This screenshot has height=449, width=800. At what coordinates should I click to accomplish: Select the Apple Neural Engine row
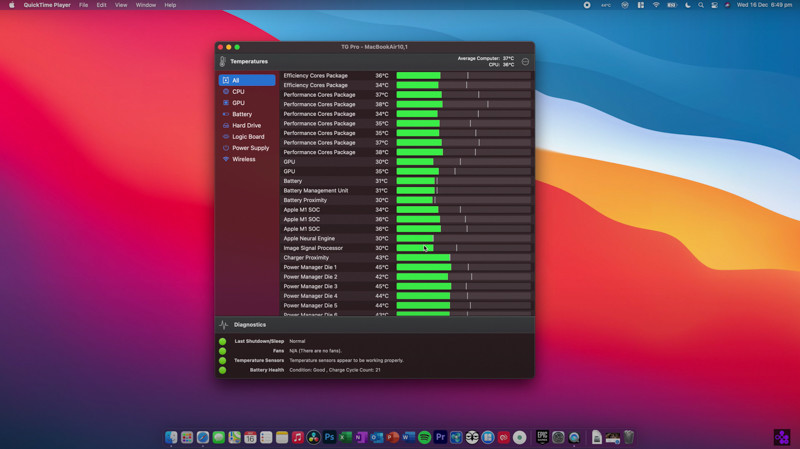click(407, 238)
